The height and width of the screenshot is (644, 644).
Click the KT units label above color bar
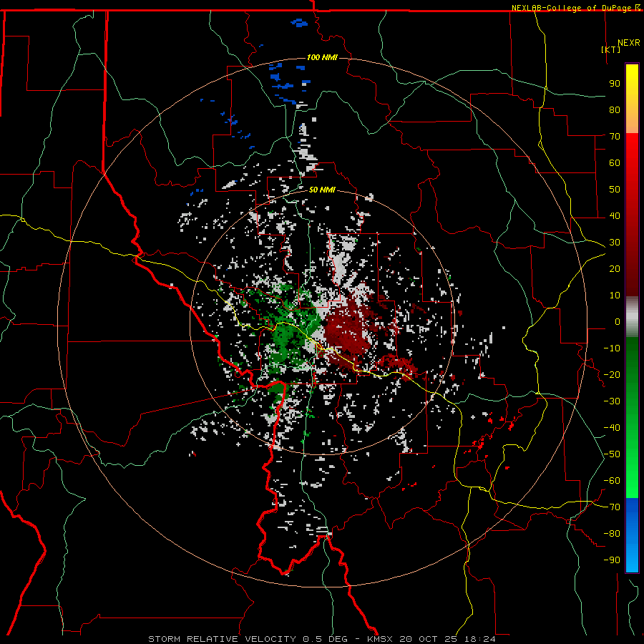point(610,49)
